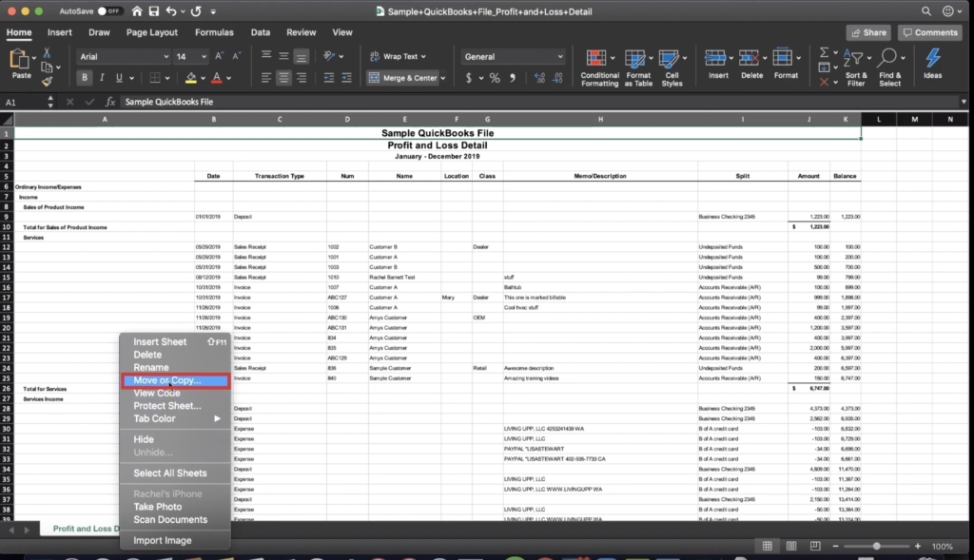Image resolution: width=974 pixels, height=560 pixels.
Task: Click the A1 Name Box field
Action: [24, 102]
